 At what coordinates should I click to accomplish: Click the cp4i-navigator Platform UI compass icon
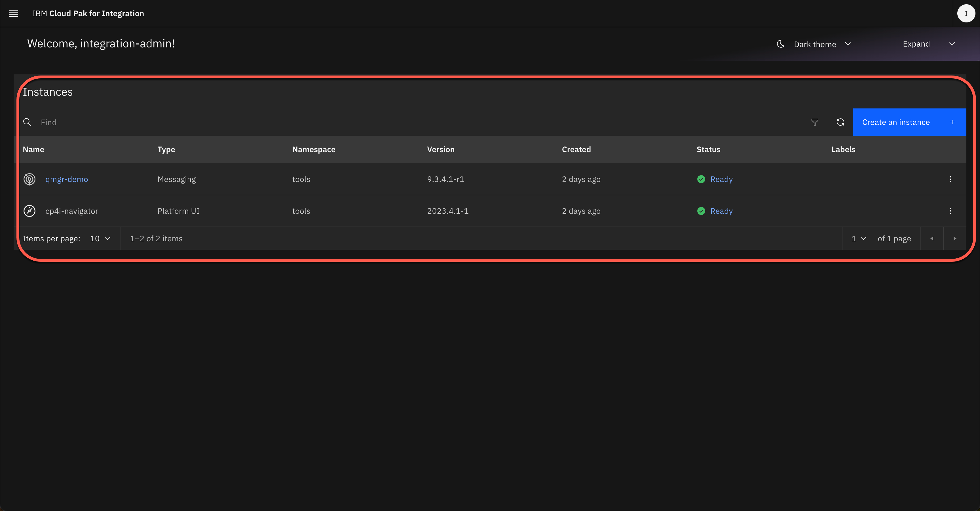click(x=29, y=211)
